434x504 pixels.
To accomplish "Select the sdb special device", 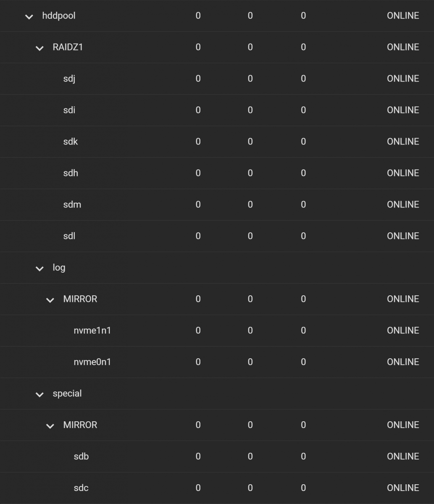I will [217, 457].
